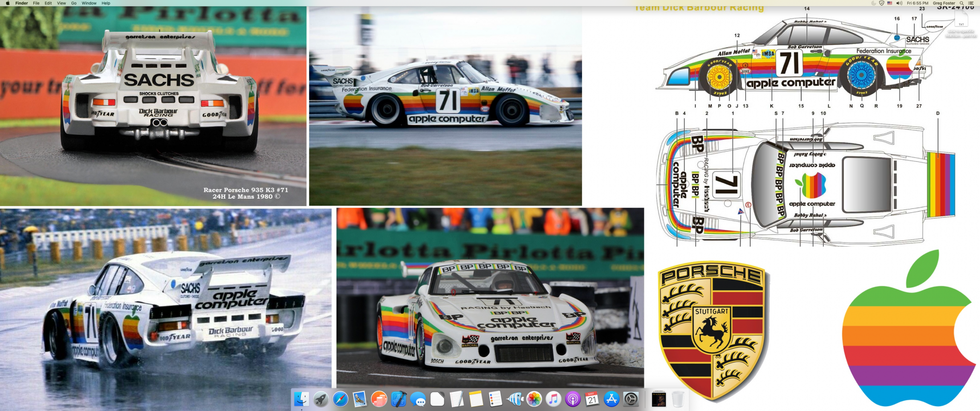Open the Window menu
Viewport: 980px width, 411px height.
tap(89, 3)
